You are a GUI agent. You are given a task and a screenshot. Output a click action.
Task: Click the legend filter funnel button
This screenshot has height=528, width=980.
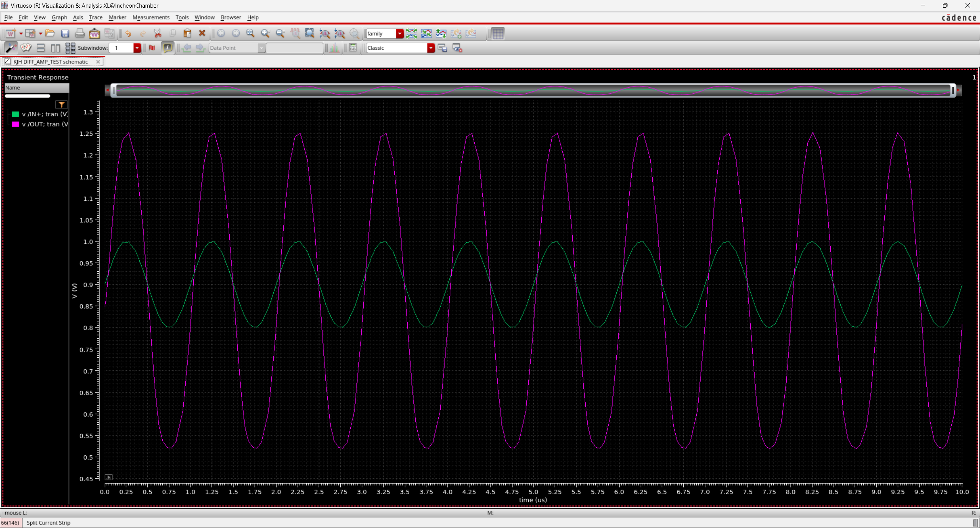point(61,104)
